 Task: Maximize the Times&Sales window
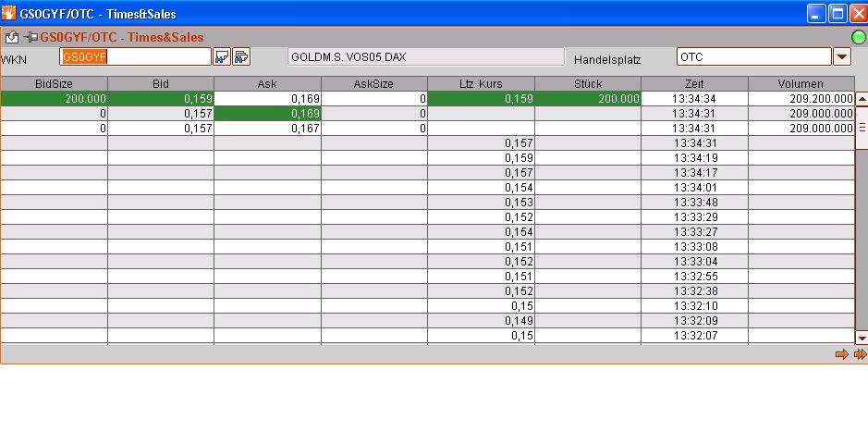tap(837, 13)
